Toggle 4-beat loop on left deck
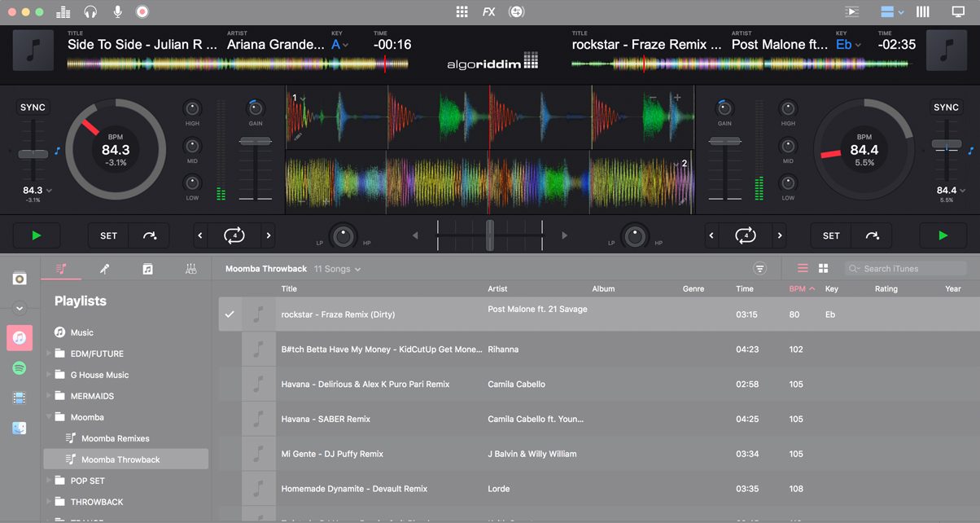This screenshot has height=523, width=980. pos(234,235)
